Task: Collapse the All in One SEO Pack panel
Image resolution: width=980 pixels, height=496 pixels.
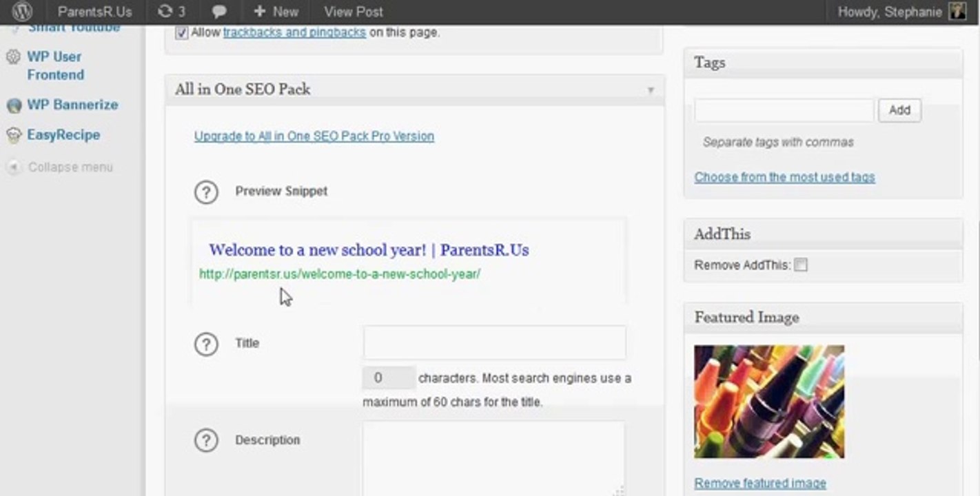Action: pos(651,90)
